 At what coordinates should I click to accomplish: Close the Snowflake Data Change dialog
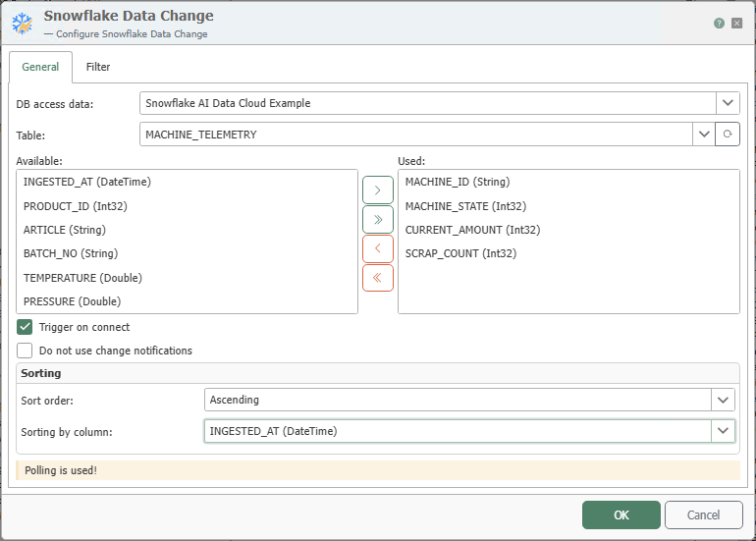tap(736, 24)
